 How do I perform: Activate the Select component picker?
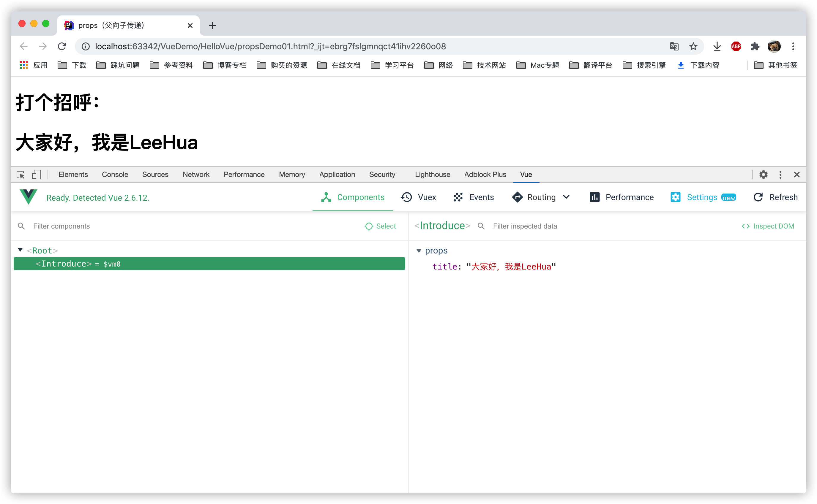380,226
